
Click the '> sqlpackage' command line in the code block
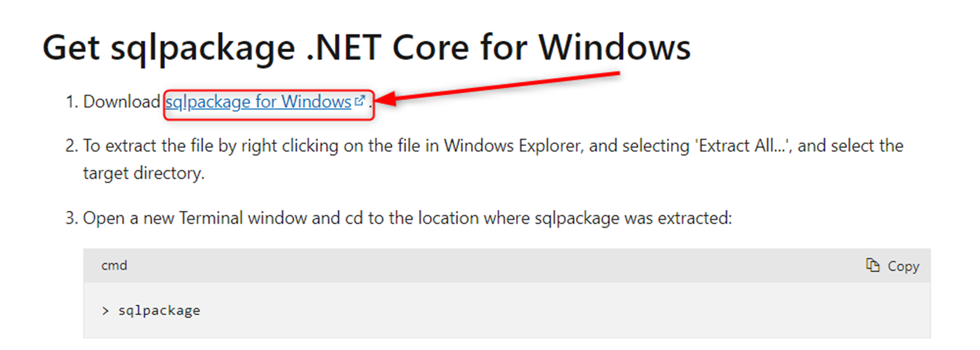150,311
